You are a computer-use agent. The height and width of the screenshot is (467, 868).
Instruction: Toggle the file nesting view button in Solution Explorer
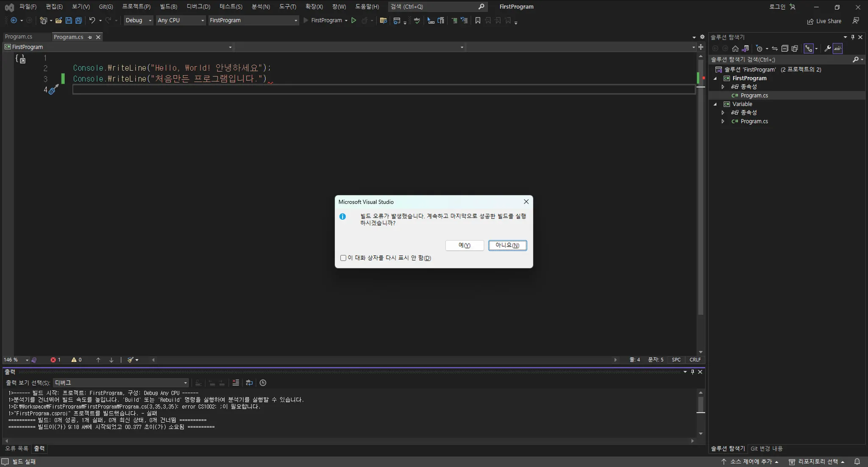click(809, 49)
